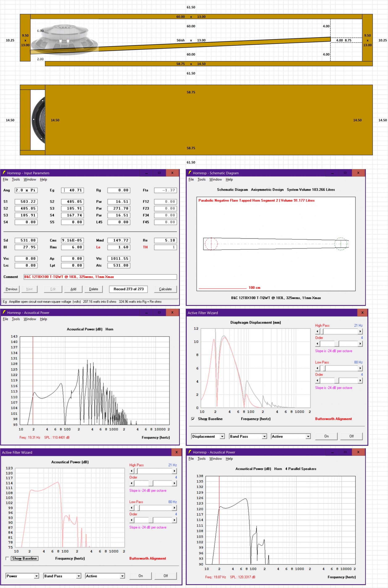This screenshot has height=588, width=388.
Task: Click the Eg input field value 40.71
Action: pyautogui.click(x=72, y=190)
